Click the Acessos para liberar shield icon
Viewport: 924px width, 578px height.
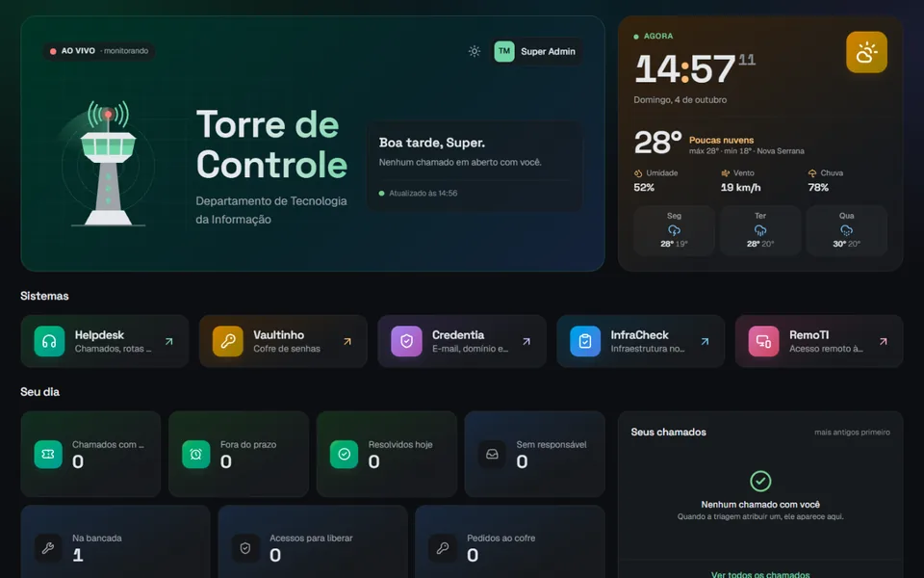pyautogui.click(x=245, y=548)
